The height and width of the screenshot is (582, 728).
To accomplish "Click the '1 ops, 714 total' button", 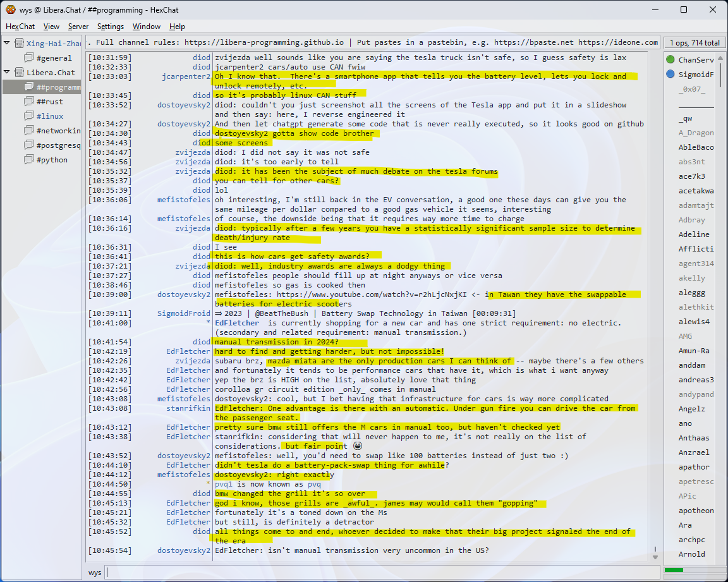I will (695, 43).
